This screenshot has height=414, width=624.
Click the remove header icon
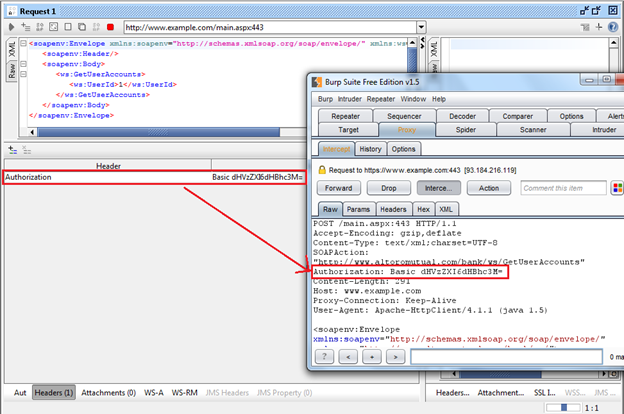(26, 150)
